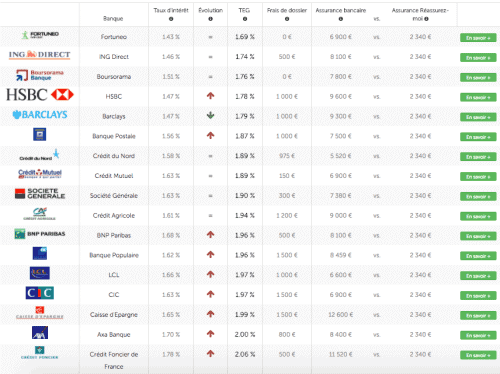Click the up arrow in Banque Postale row

tap(210, 136)
